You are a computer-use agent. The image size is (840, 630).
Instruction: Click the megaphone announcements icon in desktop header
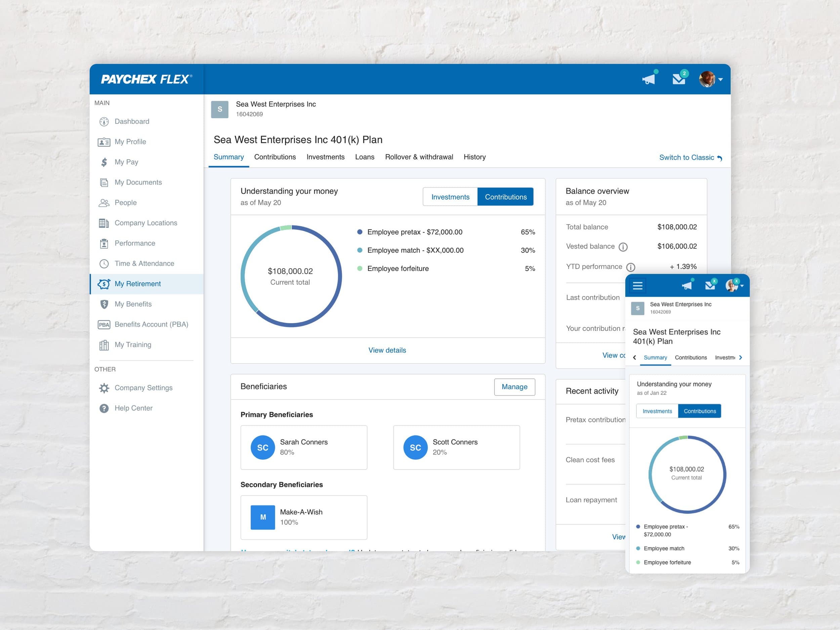(648, 79)
